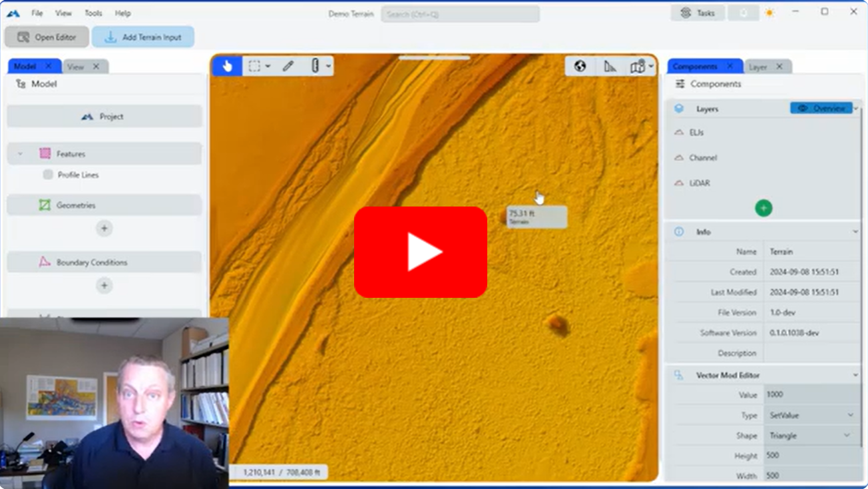This screenshot has width=868, height=489.
Task: Click the globe view icon
Action: (x=580, y=66)
